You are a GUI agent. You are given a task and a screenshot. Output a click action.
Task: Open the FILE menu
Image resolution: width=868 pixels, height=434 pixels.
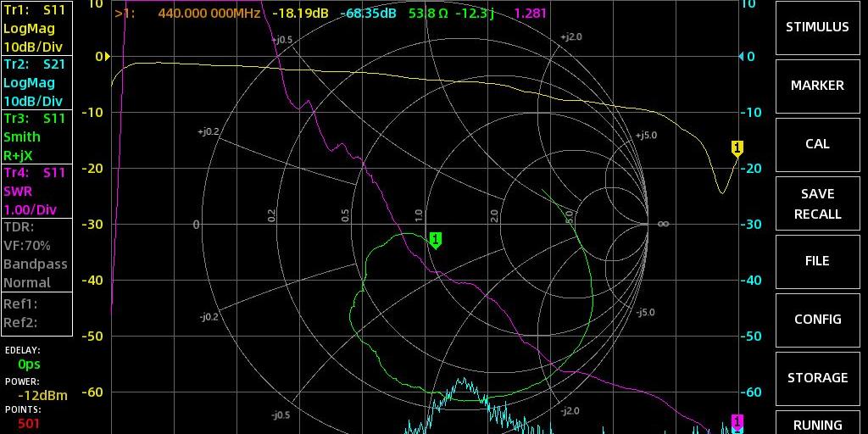tap(817, 261)
